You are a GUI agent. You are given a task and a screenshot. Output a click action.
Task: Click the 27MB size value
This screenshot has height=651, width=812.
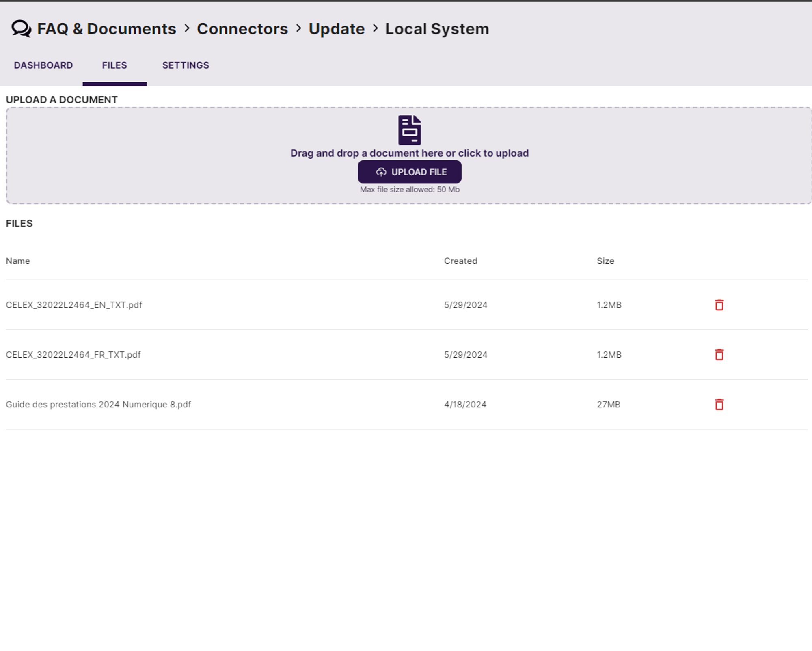609,405
